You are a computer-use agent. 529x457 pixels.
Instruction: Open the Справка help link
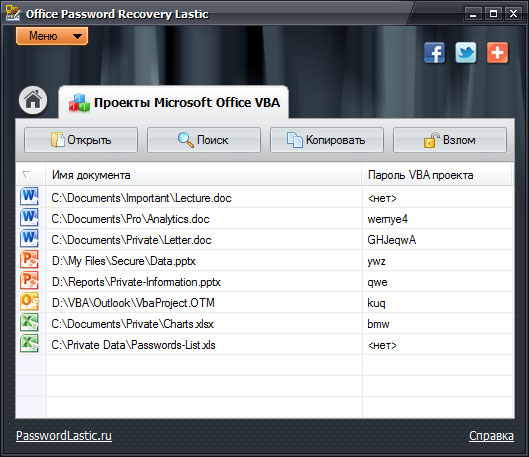click(491, 436)
